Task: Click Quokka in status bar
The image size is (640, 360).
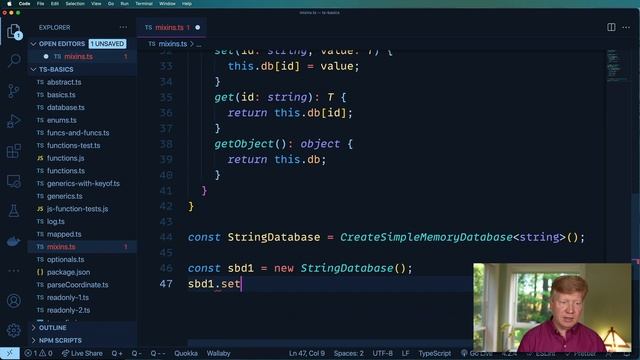Action: click(x=186, y=353)
